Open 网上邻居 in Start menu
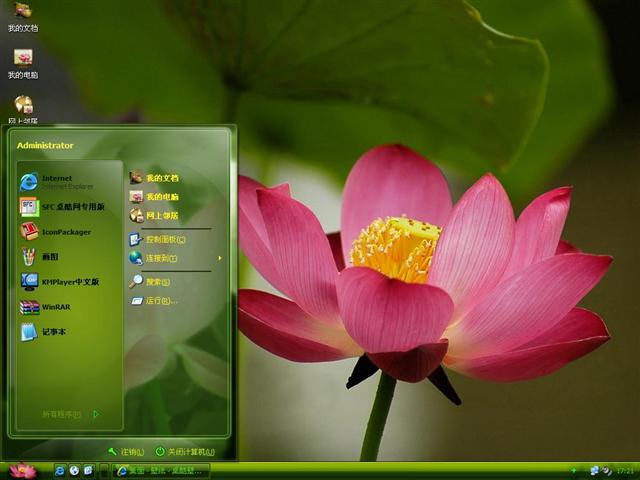The image size is (640, 480). coord(154,216)
